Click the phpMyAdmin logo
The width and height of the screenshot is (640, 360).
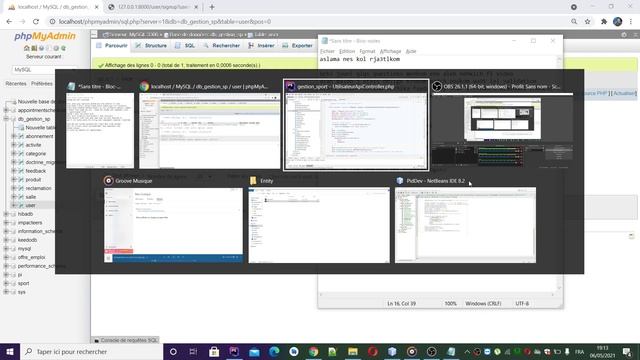point(45,36)
